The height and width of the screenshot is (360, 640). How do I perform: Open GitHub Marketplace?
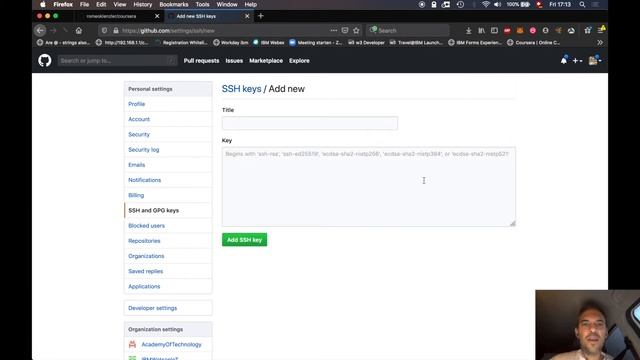[x=266, y=60]
